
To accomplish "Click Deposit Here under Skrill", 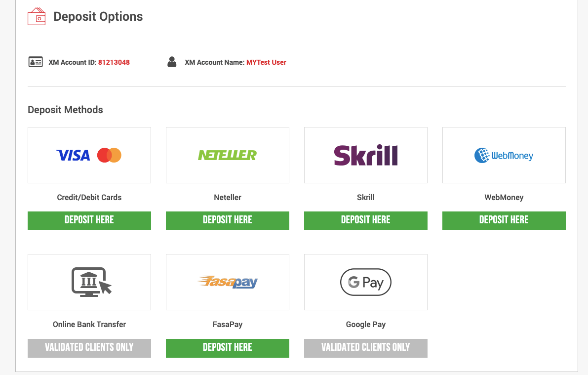I will (x=366, y=221).
